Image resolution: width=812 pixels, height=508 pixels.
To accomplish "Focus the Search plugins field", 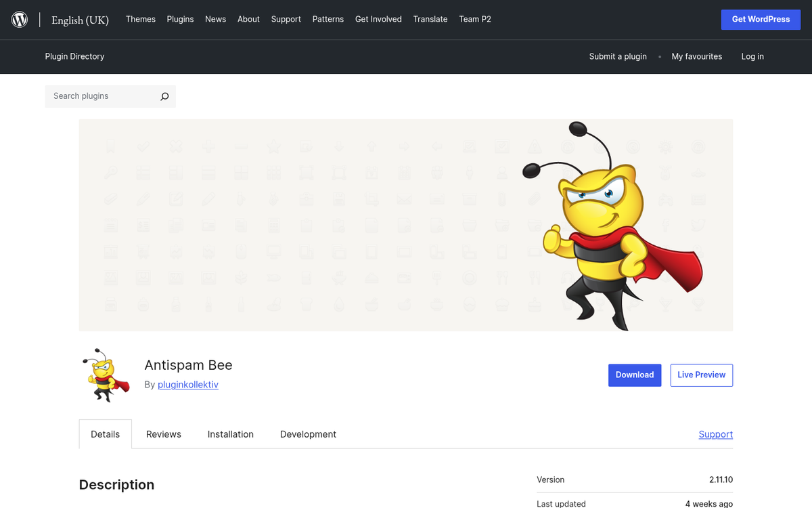I will coord(101,96).
